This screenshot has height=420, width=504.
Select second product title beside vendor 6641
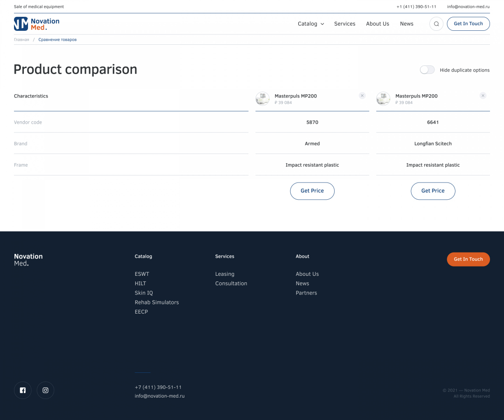tap(416, 96)
